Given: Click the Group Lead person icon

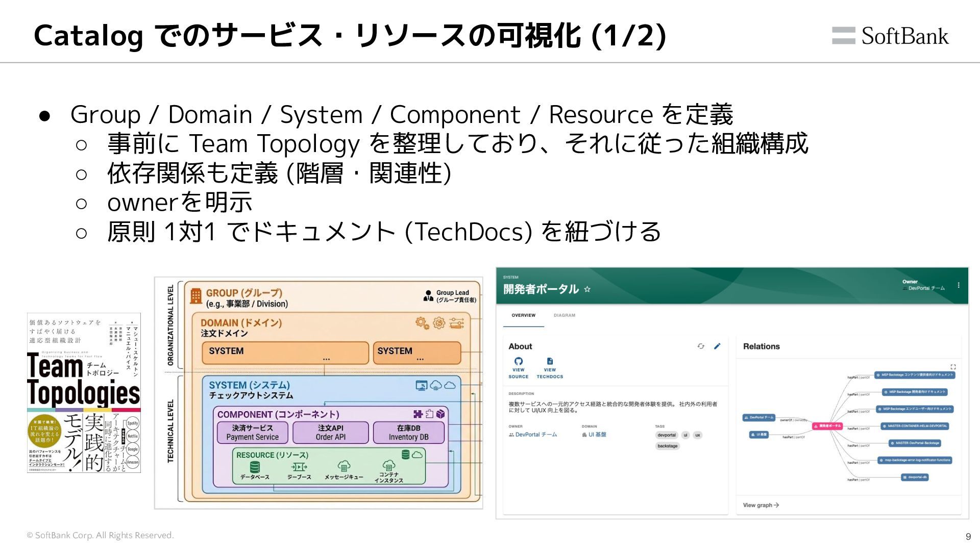Looking at the screenshot, I should coord(428,296).
